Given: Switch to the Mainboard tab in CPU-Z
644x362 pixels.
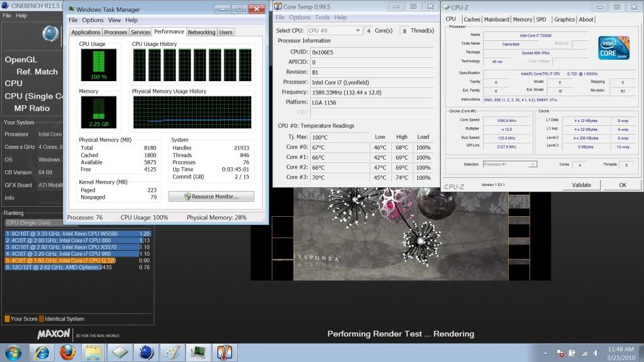Looking at the screenshot, I should 497,19.
